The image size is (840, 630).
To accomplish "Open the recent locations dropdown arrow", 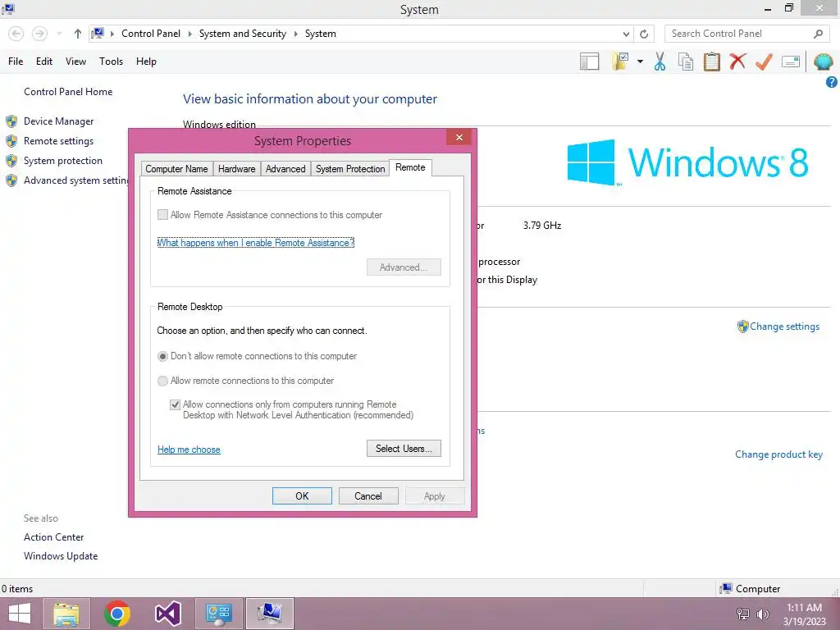I will point(59,34).
